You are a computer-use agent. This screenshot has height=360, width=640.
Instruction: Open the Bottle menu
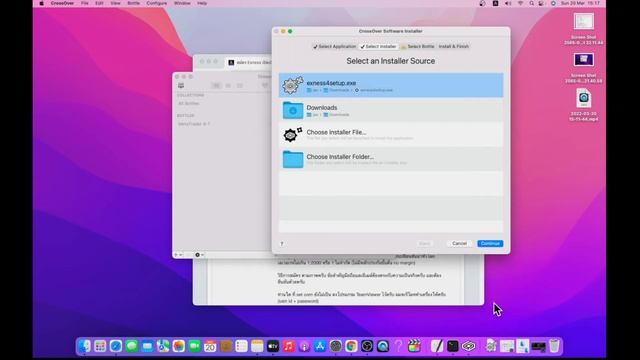pos(133,3)
